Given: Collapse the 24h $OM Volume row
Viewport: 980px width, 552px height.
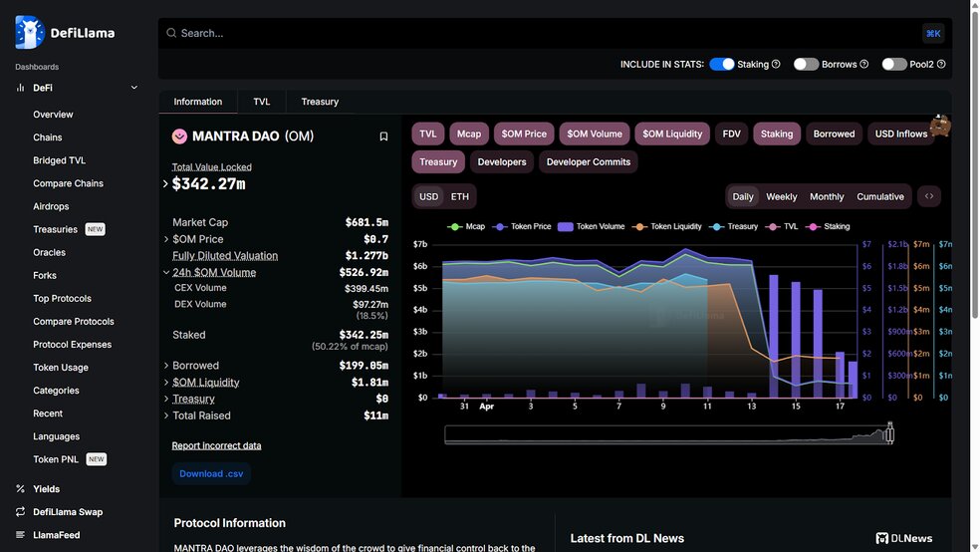Looking at the screenshot, I should [166, 272].
